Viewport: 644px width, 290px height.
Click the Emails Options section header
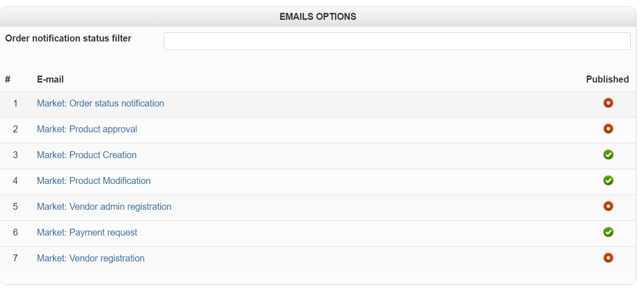pos(318,17)
